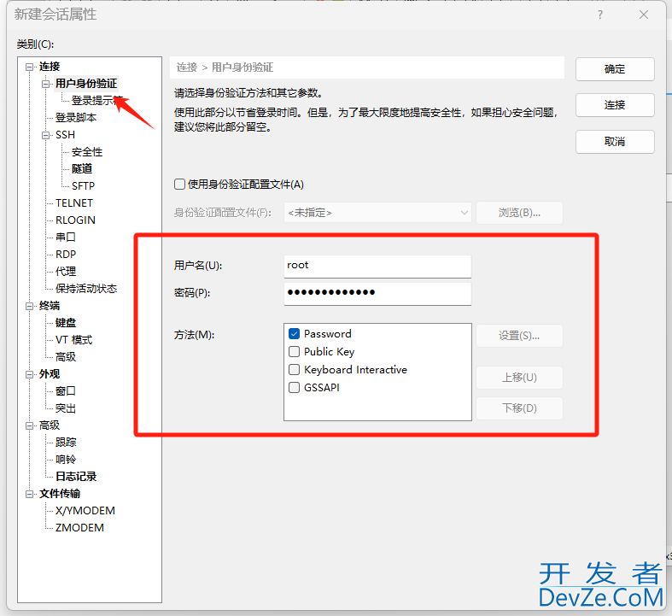Image resolution: width=672 pixels, height=616 pixels.
Task: Select 外观 category in tree
Action: 50,374
